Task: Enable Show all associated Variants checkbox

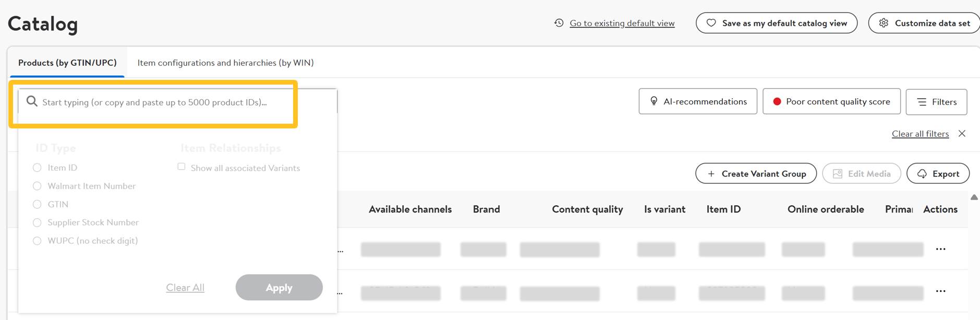Action: [182, 167]
